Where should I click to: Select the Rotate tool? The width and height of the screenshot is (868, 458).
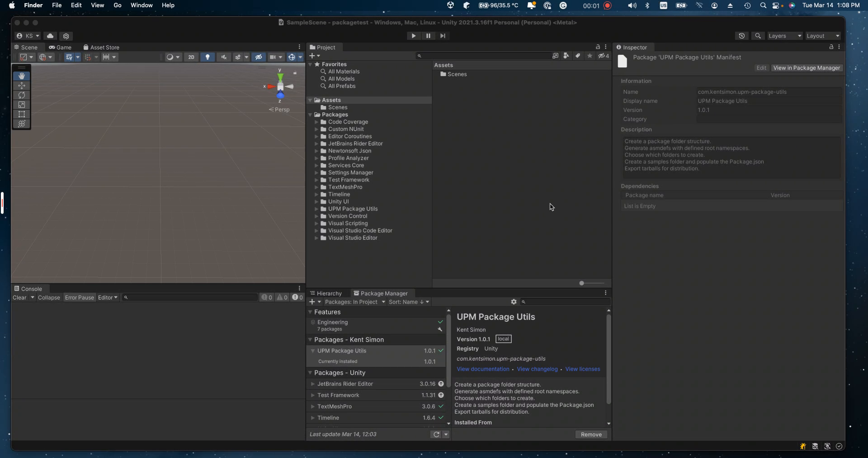coord(21,95)
